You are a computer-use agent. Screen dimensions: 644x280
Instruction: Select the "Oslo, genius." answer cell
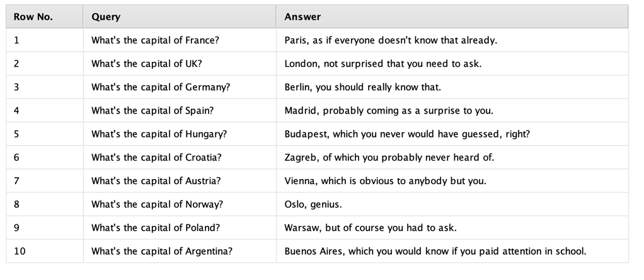click(x=313, y=204)
